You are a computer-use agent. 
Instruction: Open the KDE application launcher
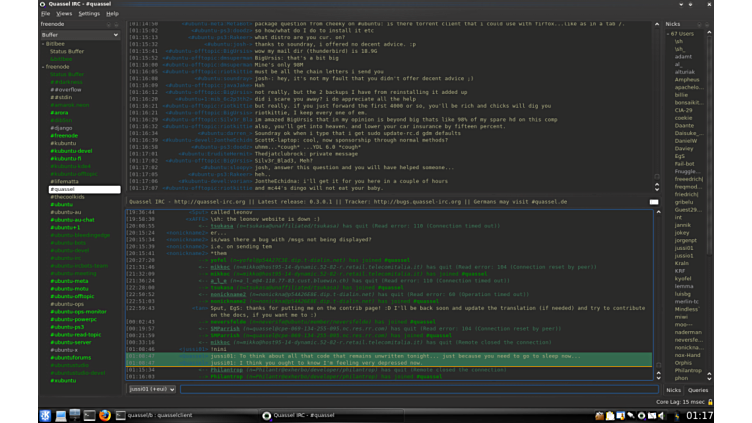[46, 415]
